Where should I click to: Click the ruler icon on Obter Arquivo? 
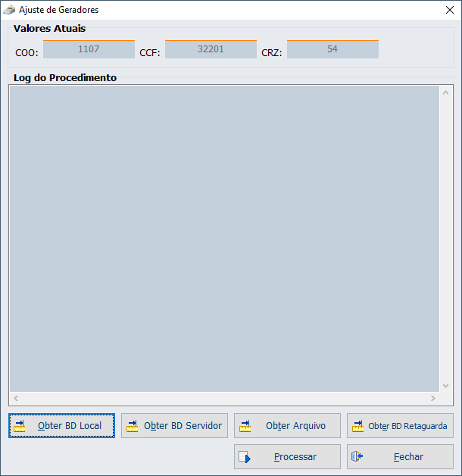[x=245, y=426]
